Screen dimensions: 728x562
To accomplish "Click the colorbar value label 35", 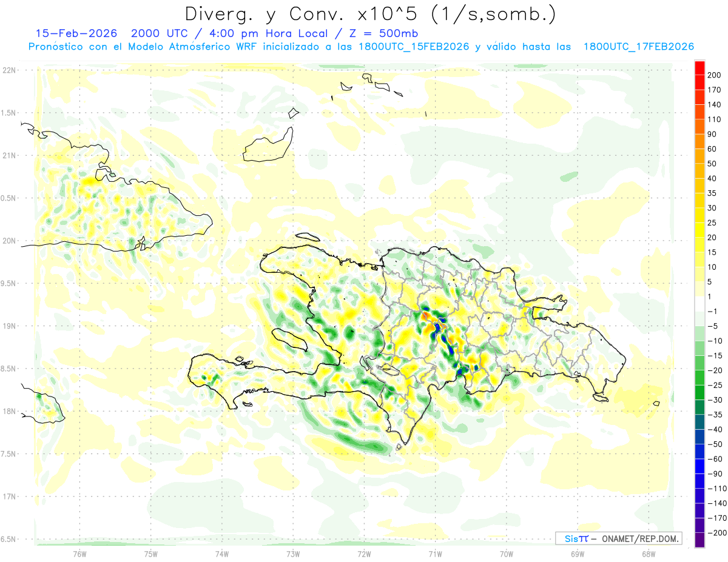I will click(712, 193).
